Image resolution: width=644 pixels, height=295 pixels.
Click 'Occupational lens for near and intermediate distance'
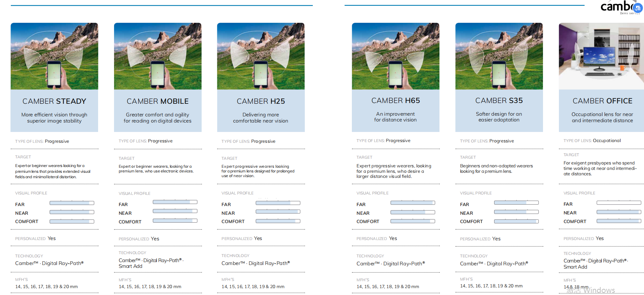602,117
